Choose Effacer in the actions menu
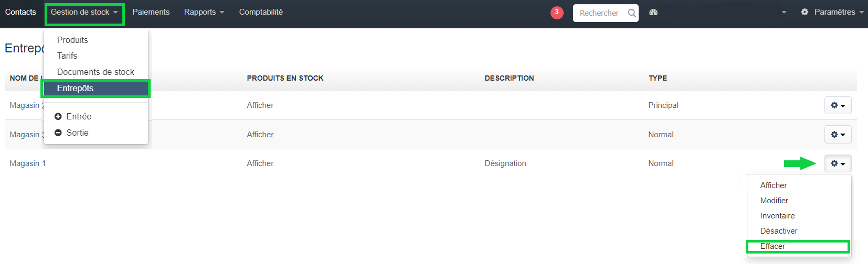This screenshot has height=264, width=868. pyautogui.click(x=772, y=246)
